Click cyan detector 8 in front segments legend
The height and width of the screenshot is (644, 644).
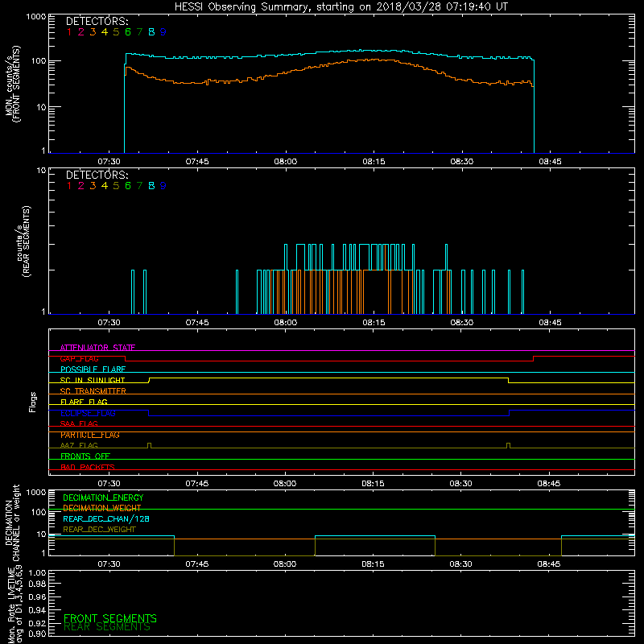click(151, 32)
